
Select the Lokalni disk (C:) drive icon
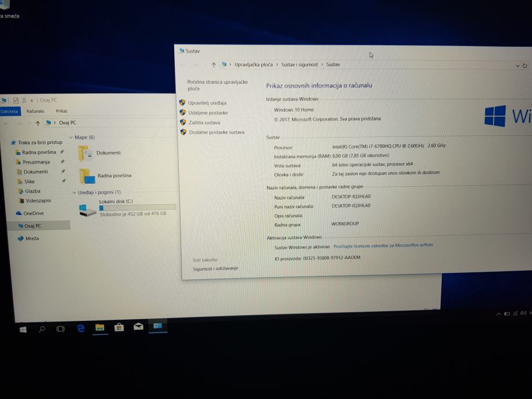pos(87,210)
